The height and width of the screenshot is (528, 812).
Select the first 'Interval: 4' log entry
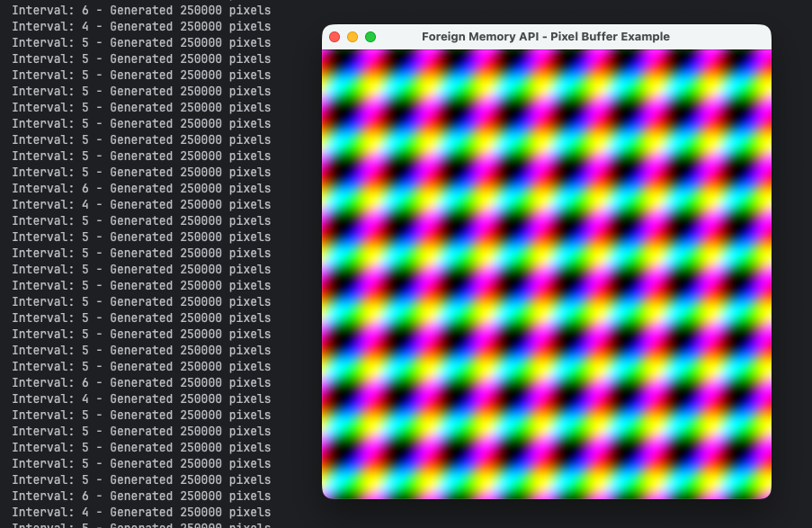click(141, 26)
